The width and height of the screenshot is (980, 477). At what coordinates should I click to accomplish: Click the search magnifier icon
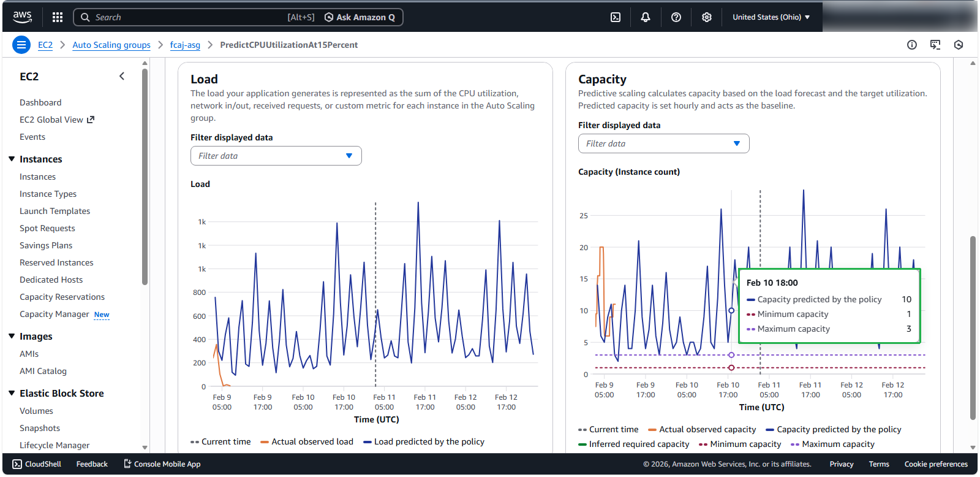coord(85,17)
